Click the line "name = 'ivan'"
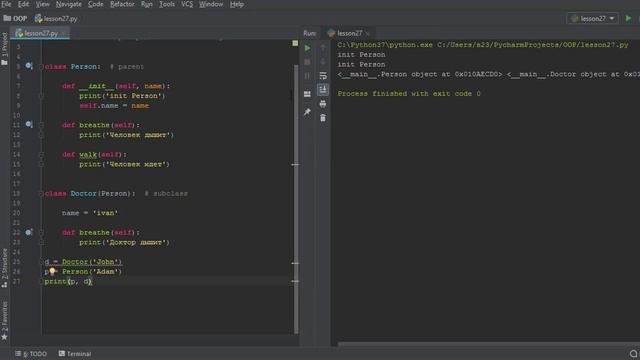The height and width of the screenshot is (360, 640). pos(90,213)
